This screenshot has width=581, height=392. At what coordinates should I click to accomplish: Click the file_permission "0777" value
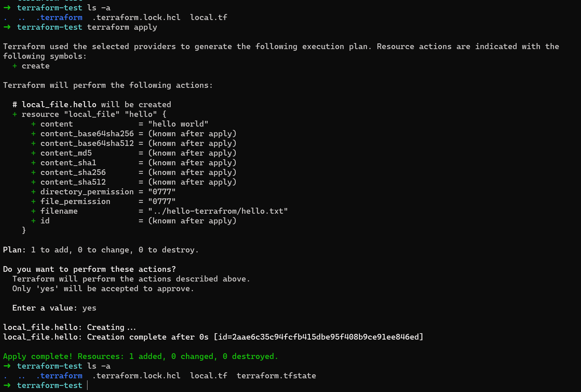[x=162, y=201]
